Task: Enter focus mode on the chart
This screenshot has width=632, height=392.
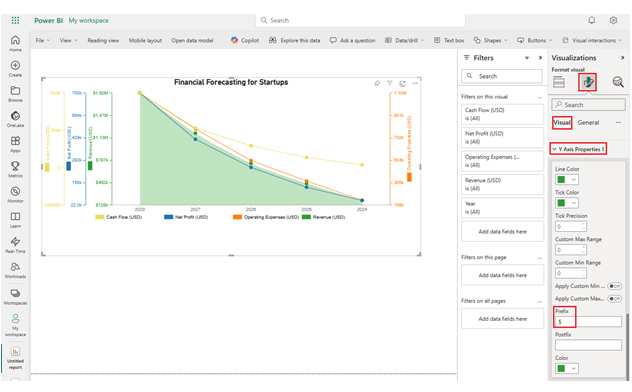Action: [402, 83]
